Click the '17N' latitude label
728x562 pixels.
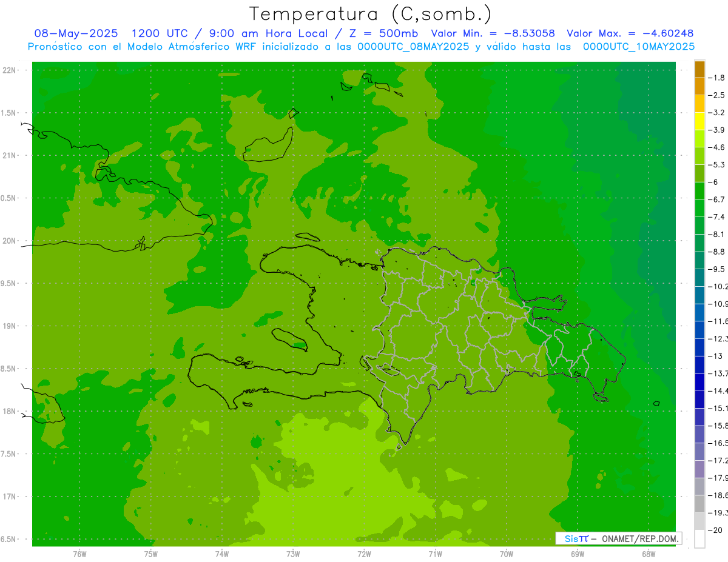(x=8, y=497)
